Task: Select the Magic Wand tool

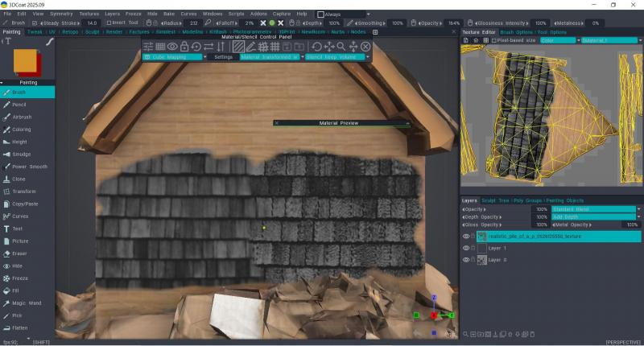Action: pyautogui.click(x=26, y=303)
